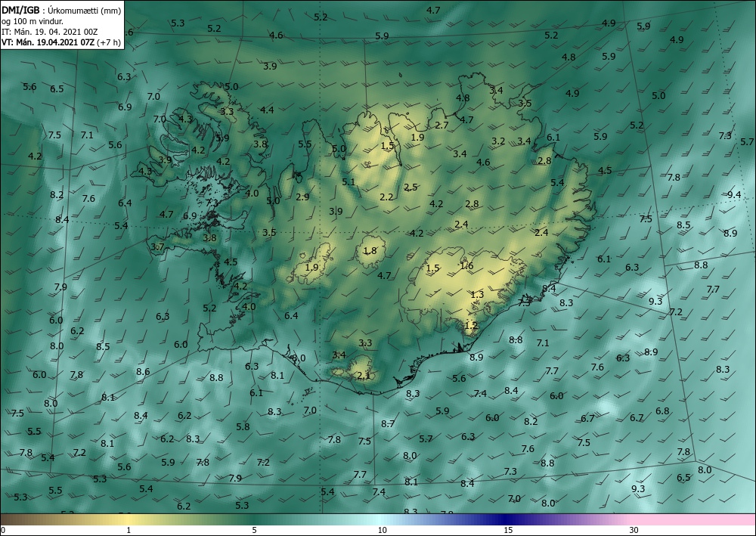Click the map value 8.7
The image size is (756, 536).
pyautogui.click(x=388, y=424)
